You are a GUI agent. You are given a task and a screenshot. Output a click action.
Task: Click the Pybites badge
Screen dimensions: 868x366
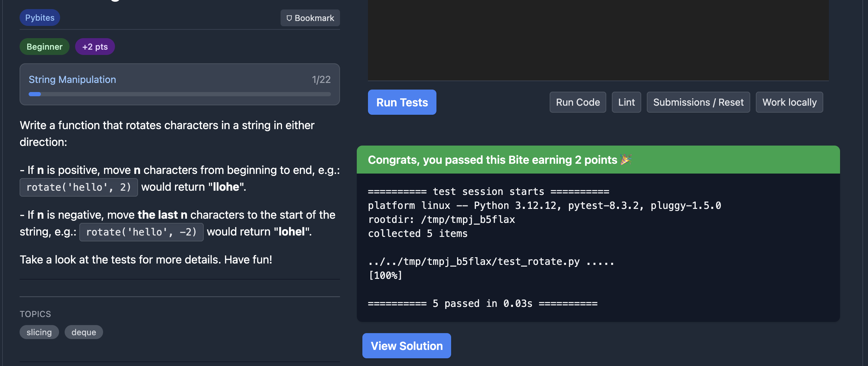[x=39, y=17]
